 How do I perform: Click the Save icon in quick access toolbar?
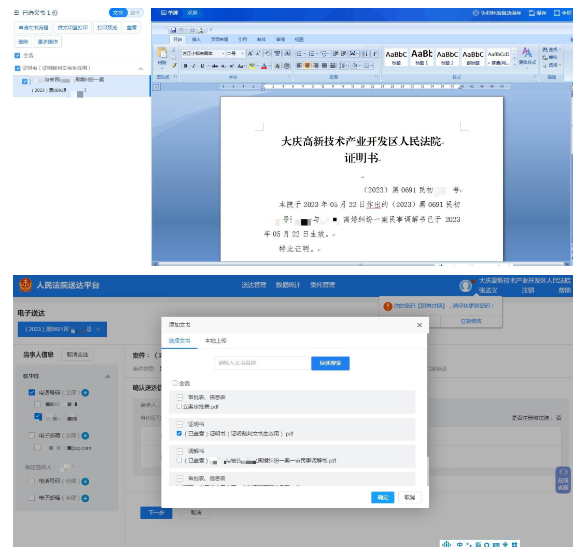tap(173, 30)
